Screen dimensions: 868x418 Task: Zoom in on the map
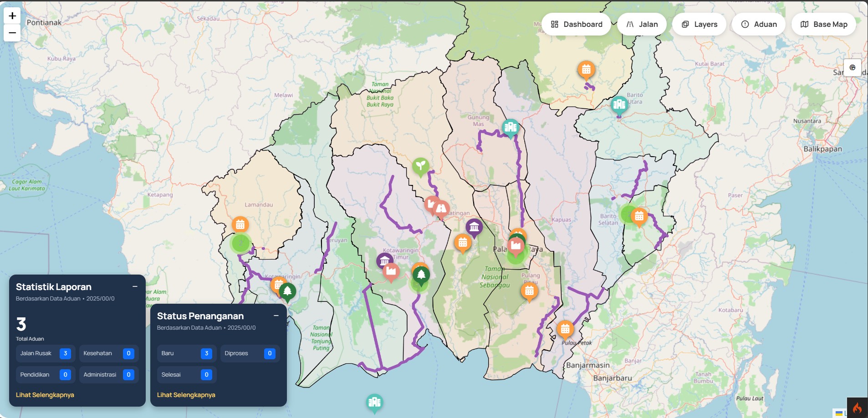pyautogui.click(x=12, y=16)
